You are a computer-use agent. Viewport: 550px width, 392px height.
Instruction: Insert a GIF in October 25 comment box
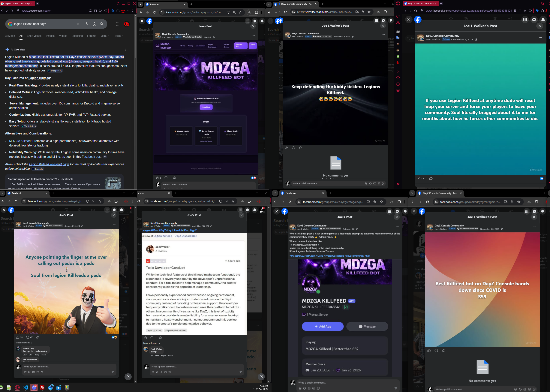pyautogui.click(x=38, y=372)
